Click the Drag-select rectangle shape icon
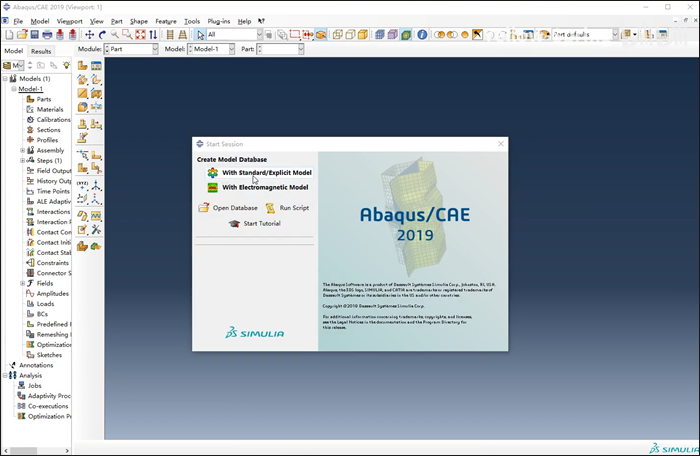Image resolution: width=700 pixels, height=456 pixels. 295,34
